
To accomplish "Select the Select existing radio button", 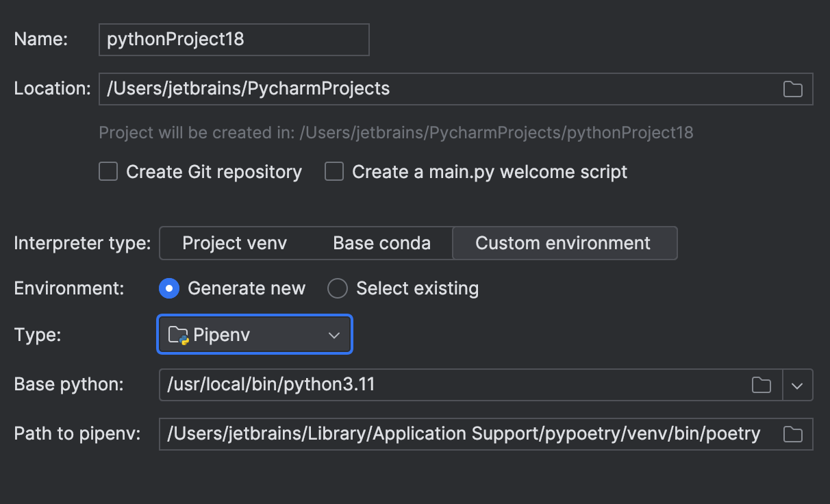I will coord(337,288).
